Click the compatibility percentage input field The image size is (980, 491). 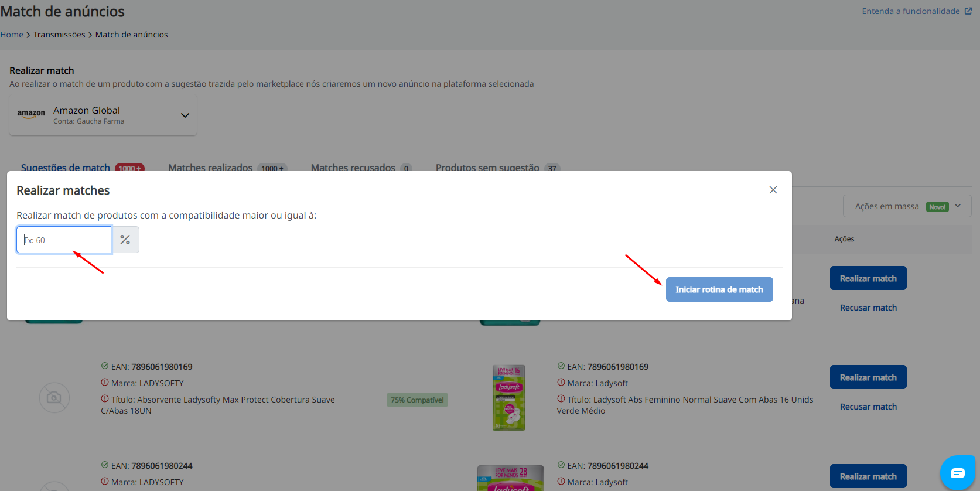[x=64, y=240]
